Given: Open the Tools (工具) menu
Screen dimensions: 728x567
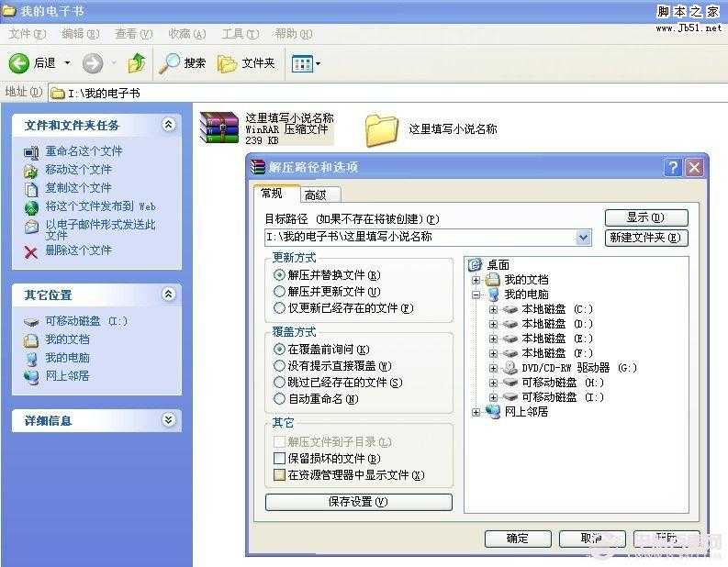Looking at the screenshot, I should coord(241,34).
